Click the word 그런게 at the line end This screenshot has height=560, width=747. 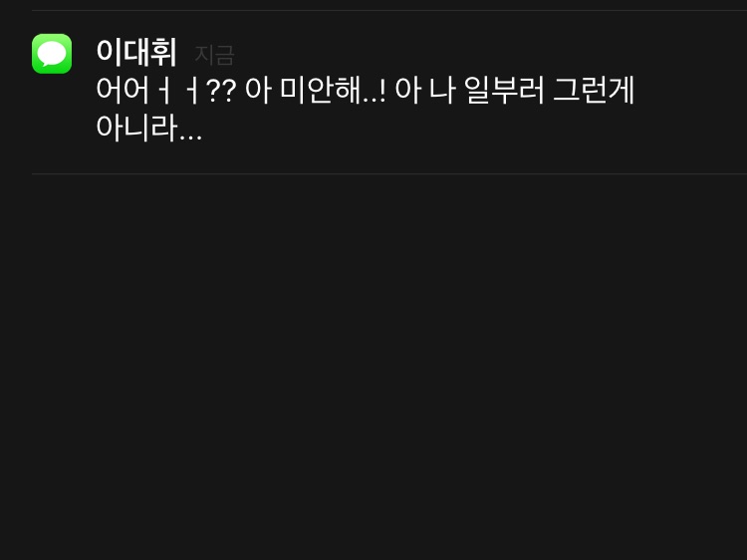point(594,90)
